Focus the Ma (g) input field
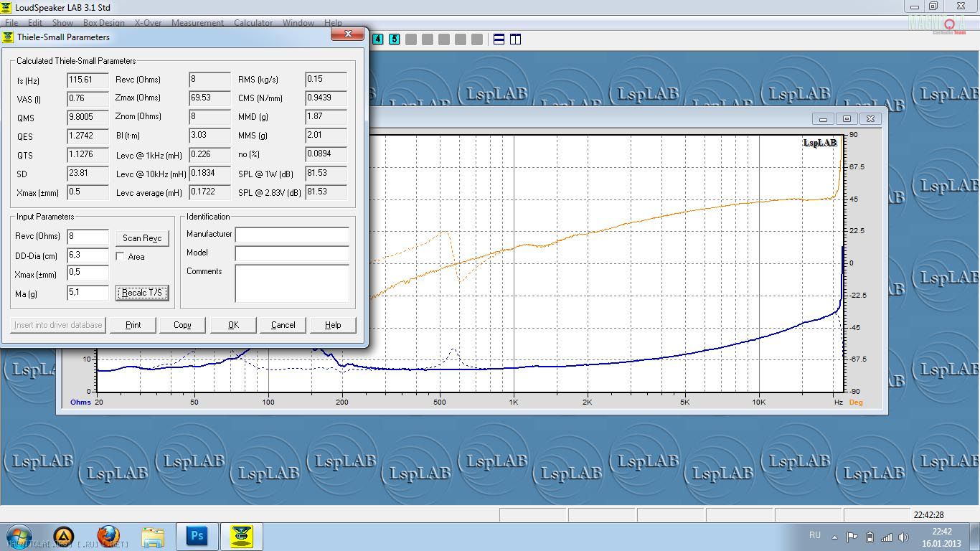Image resolution: width=980 pixels, height=551 pixels. pyautogui.click(x=88, y=293)
